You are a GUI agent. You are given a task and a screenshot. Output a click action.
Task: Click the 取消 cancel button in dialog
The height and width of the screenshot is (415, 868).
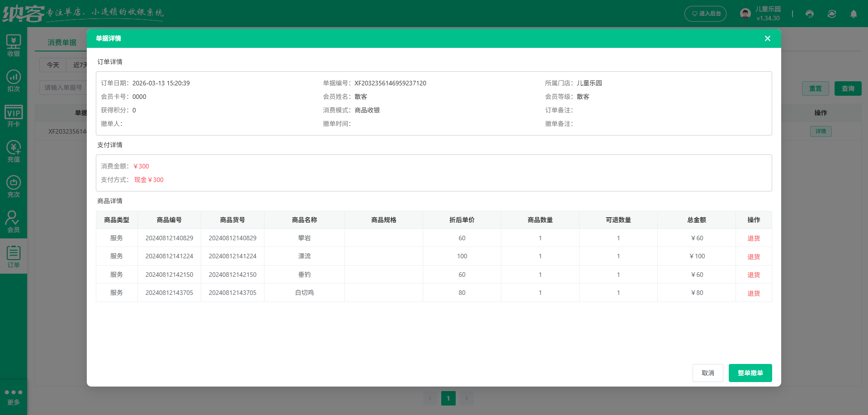(708, 373)
